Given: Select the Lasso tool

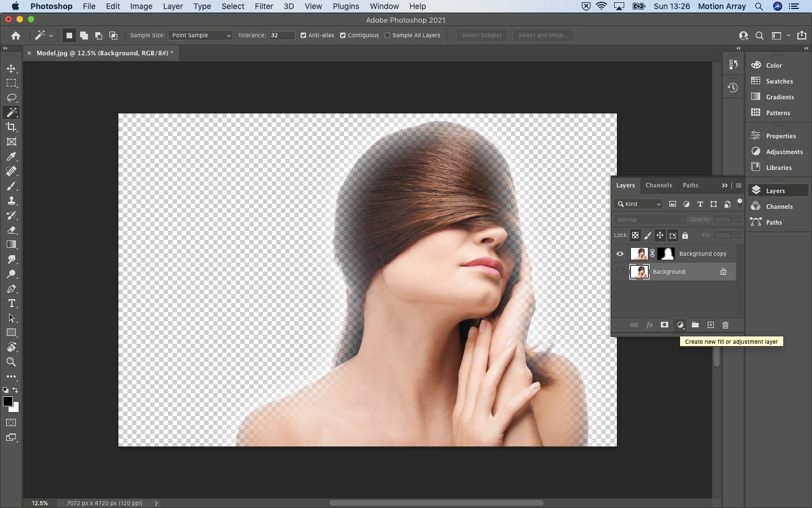Looking at the screenshot, I should [11, 98].
